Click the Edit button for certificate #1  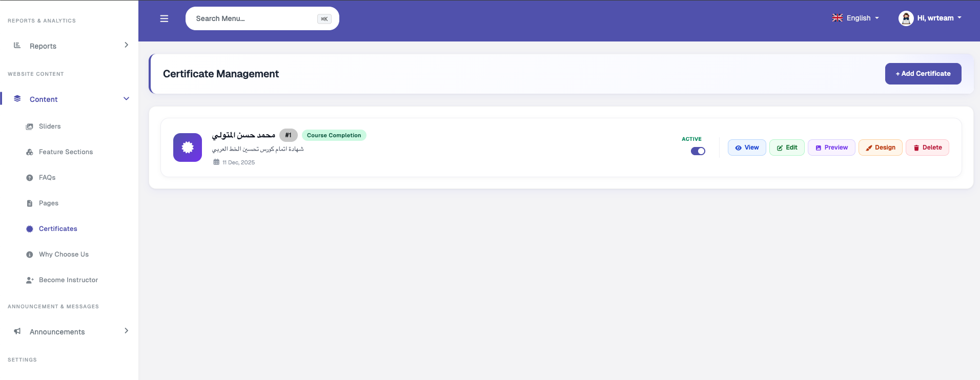point(787,147)
